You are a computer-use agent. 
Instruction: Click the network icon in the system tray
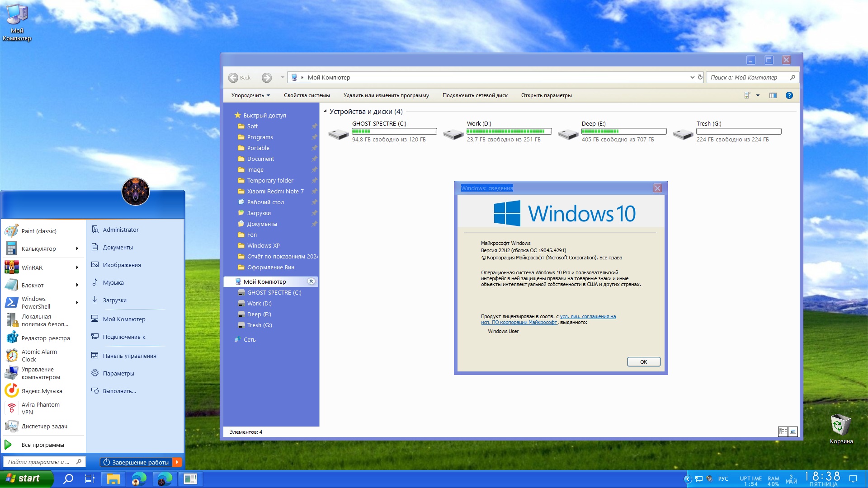(699, 479)
